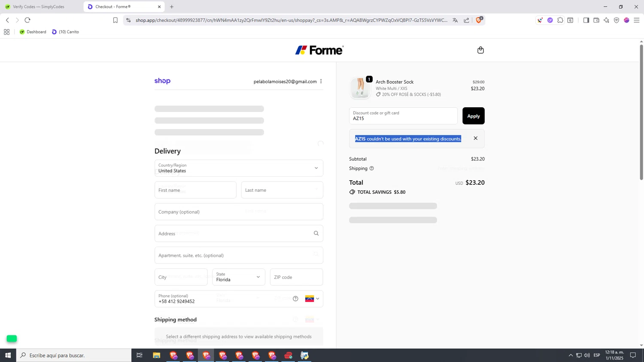Click the Apartment, suite, etc. field
Screen dimensions: 644x362
pos(239,255)
